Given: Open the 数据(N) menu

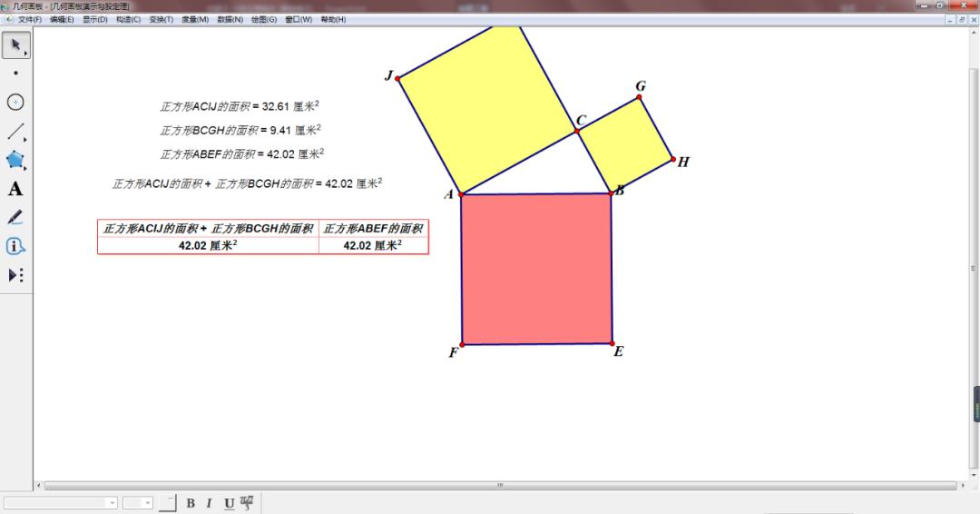Looking at the screenshot, I should (230, 19).
